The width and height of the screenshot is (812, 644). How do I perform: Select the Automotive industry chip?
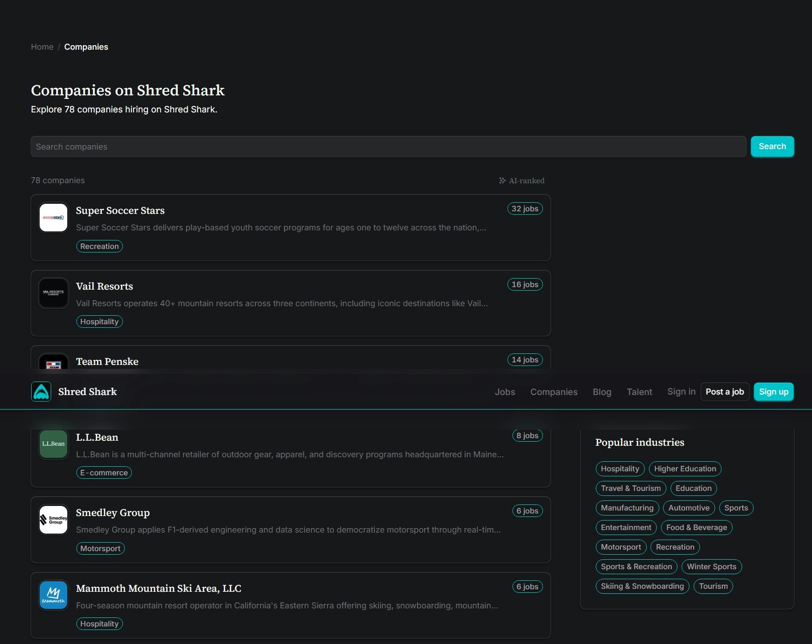689,508
